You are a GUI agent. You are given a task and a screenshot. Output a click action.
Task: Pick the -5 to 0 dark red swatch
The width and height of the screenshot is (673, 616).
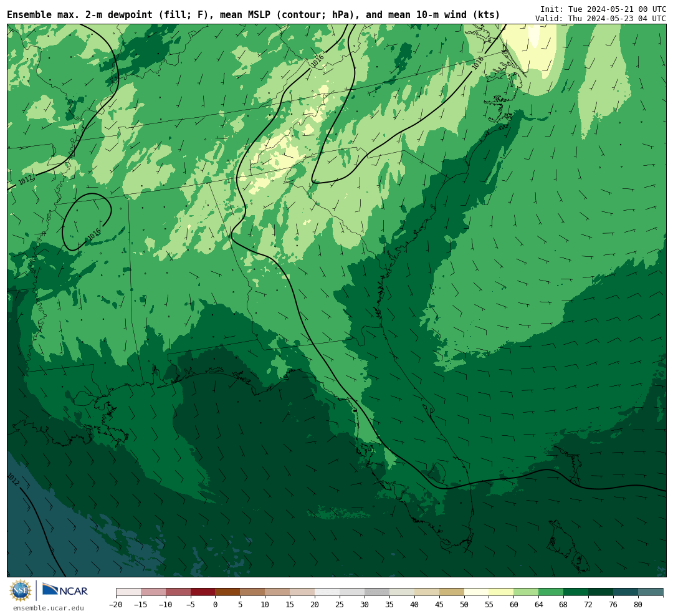(x=203, y=592)
